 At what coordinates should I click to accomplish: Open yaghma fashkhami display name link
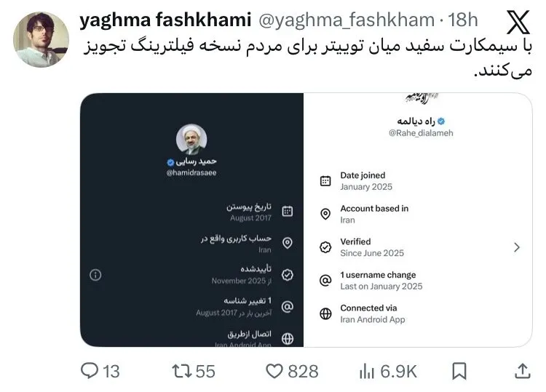coord(164,20)
